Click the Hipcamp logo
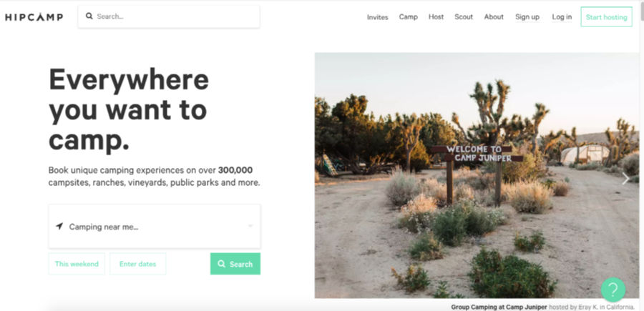The width and height of the screenshot is (644, 311). pos(34,17)
